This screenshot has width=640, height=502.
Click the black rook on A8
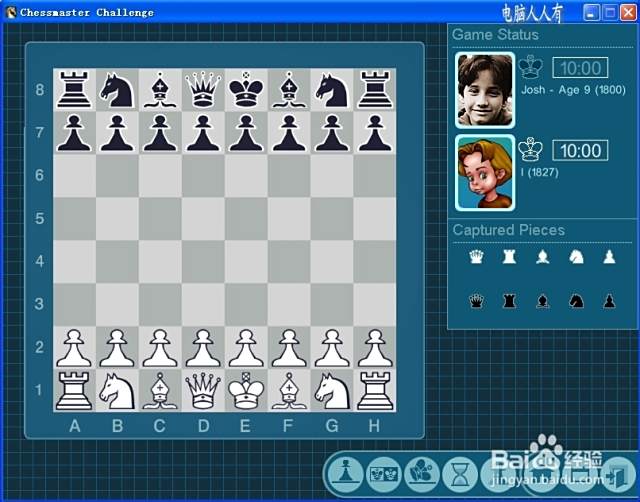[74, 89]
